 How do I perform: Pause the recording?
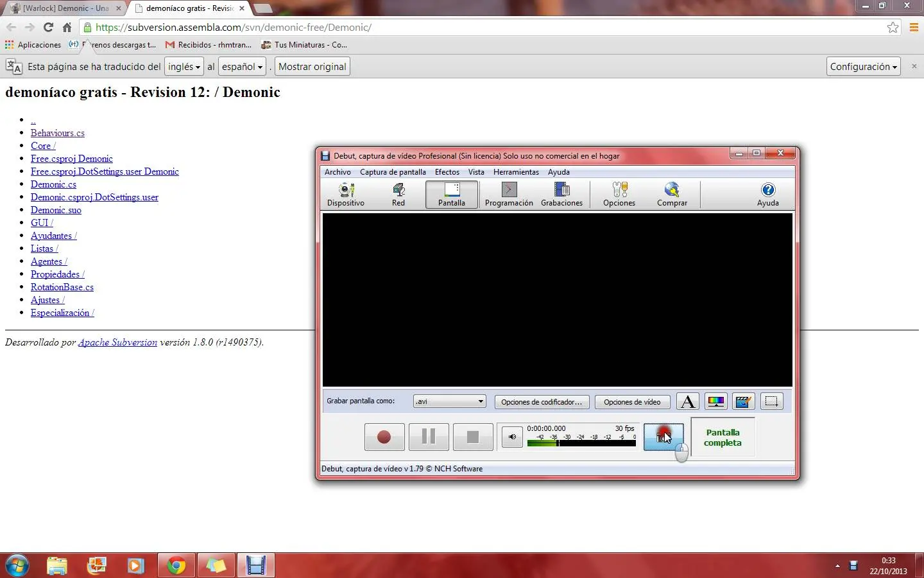pyautogui.click(x=429, y=437)
